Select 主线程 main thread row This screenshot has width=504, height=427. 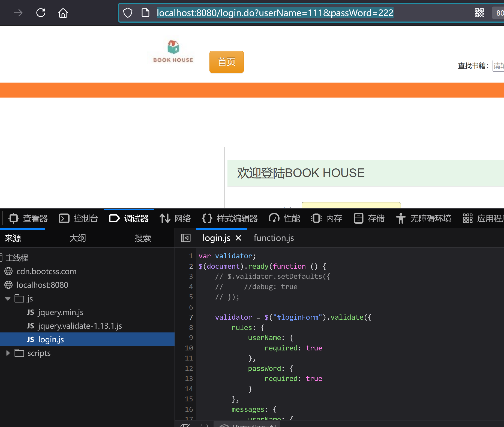click(x=87, y=258)
